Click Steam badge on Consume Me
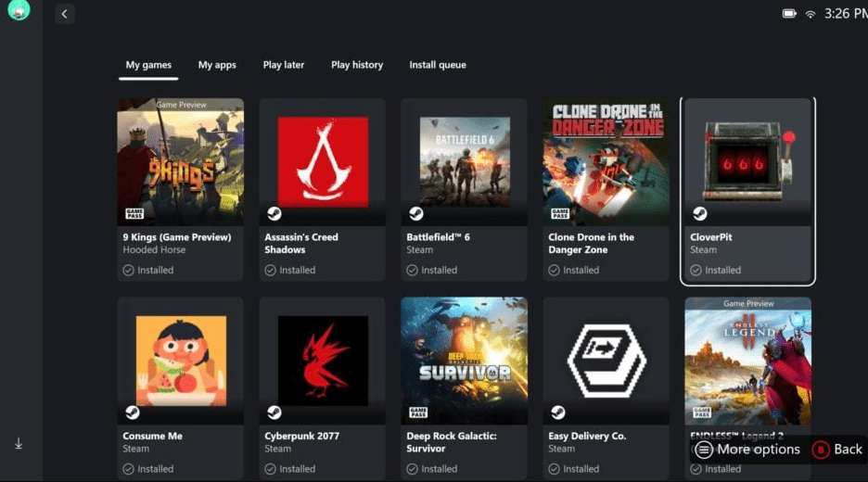 click(x=133, y=412)
